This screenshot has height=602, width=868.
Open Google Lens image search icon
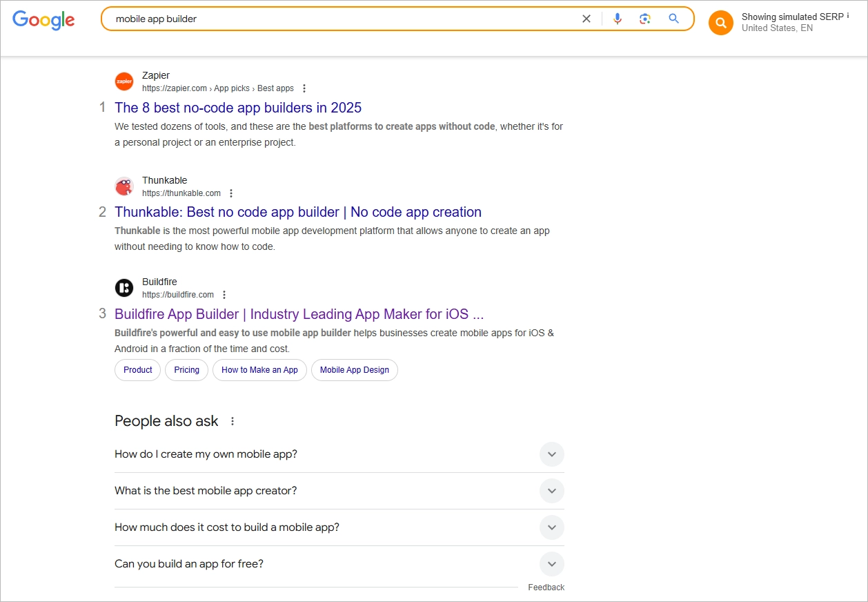pos(644,19)
